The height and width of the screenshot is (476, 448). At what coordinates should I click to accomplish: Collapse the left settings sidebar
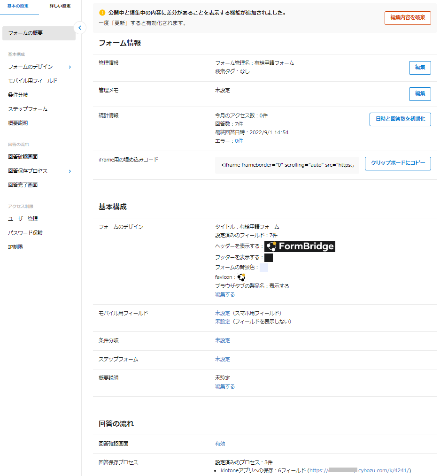coord(80,28)
